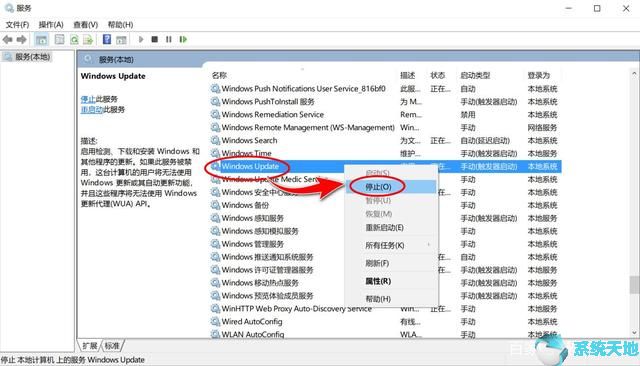Sort by the 名称 column header
Viewport: 640px width, 366px height.
click(219, 75)
